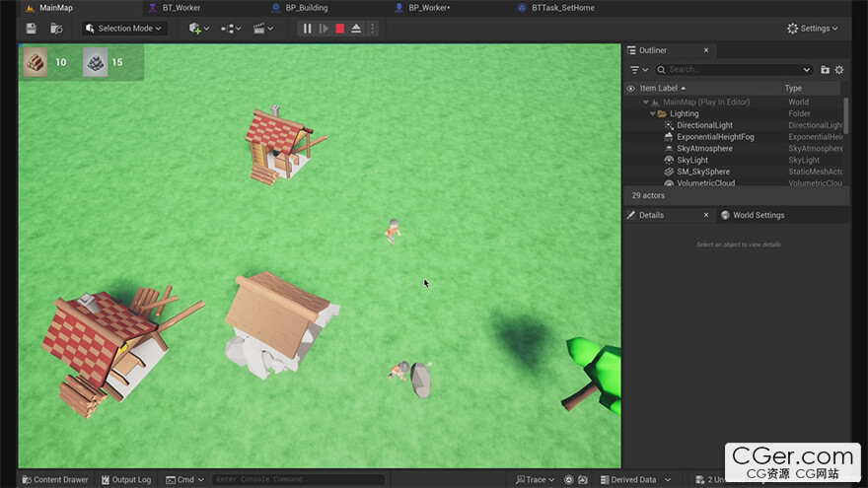
Task: Close the Outliner panel tab
Action: coord(705,50)
